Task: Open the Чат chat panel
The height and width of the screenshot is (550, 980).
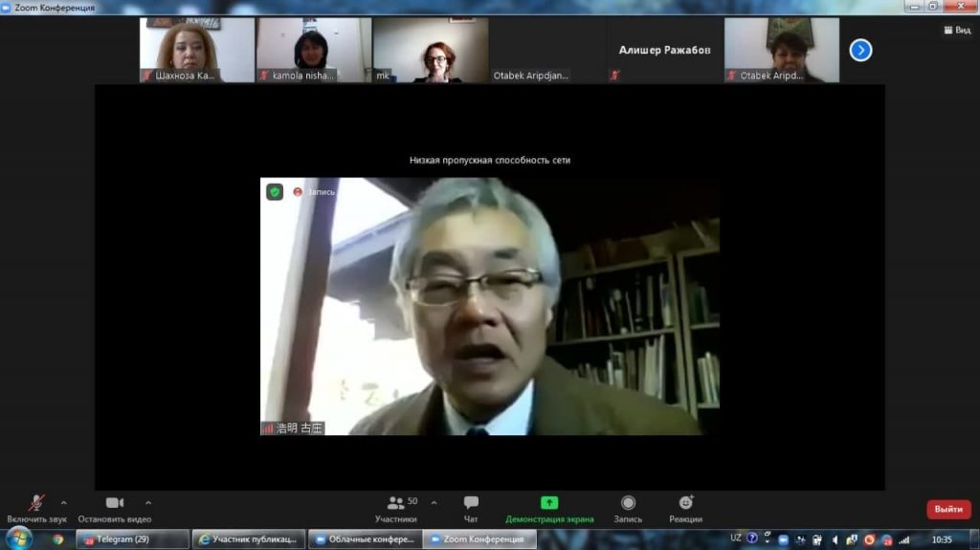Action: (471, 508)
